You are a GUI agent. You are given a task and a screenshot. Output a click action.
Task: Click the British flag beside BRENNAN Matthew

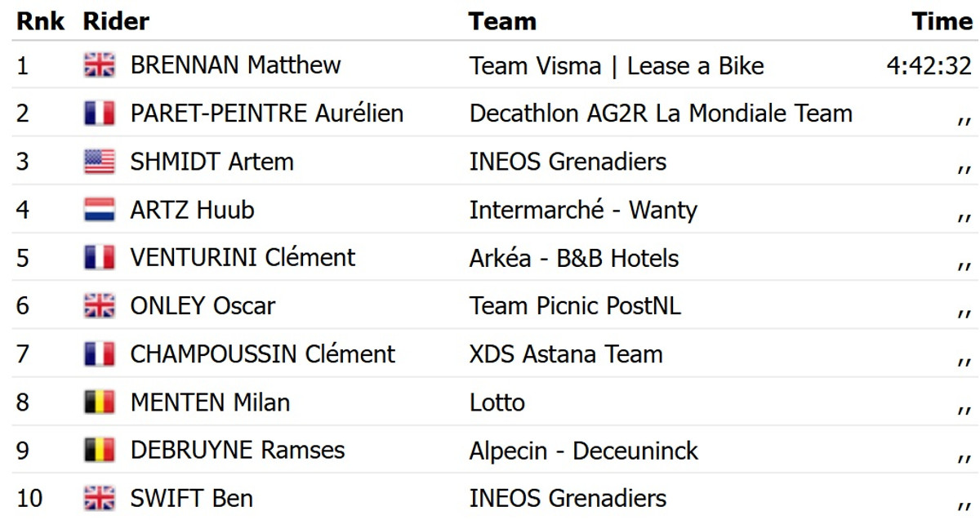(99, 65)
